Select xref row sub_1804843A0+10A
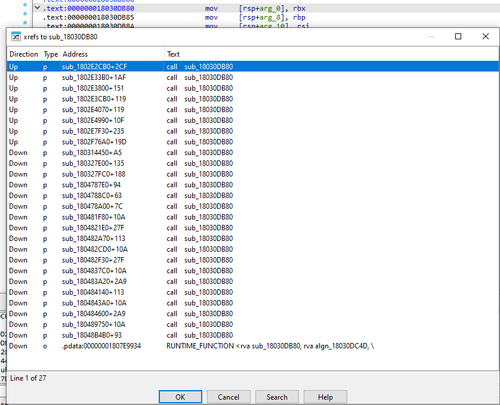The image size is (500, 405). point(253,303)
